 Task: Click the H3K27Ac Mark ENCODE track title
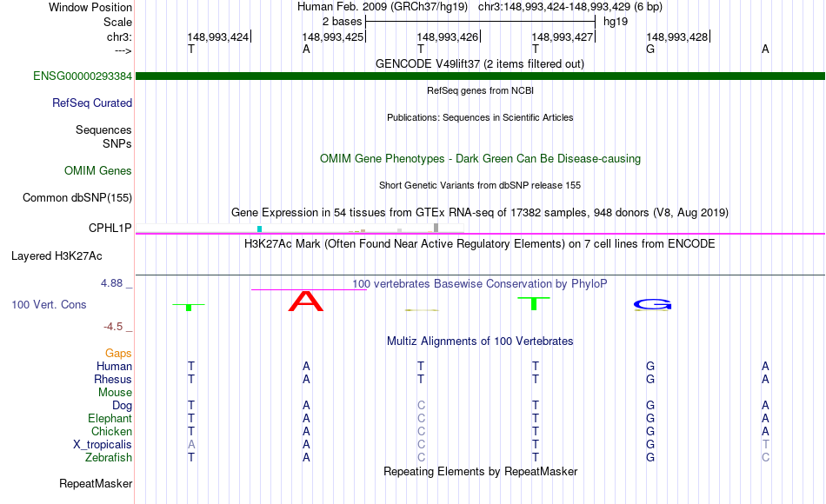(480, 244)
